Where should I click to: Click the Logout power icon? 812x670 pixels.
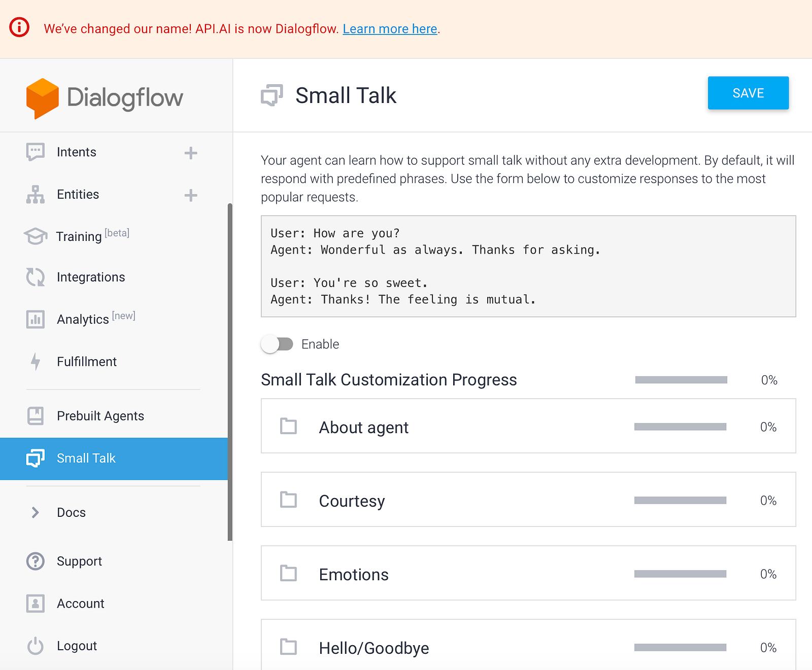tap(36, 646)
